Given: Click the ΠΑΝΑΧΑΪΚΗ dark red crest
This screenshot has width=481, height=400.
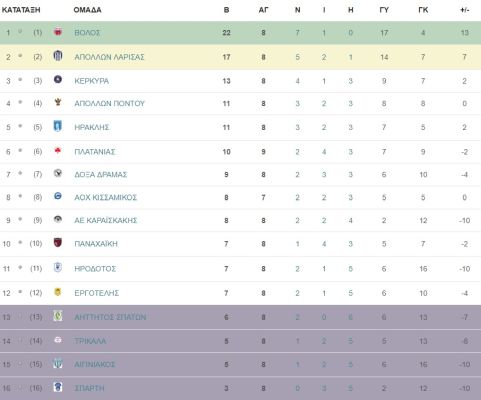Looking at the screenshot, I should point(58,242).
